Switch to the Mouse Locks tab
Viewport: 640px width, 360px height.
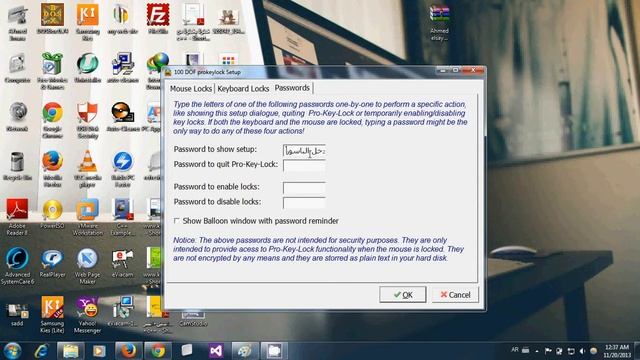(191, 89)
